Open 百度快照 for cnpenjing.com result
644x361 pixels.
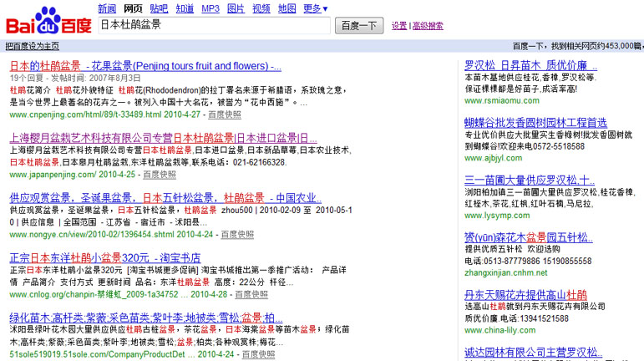[225, 114]
